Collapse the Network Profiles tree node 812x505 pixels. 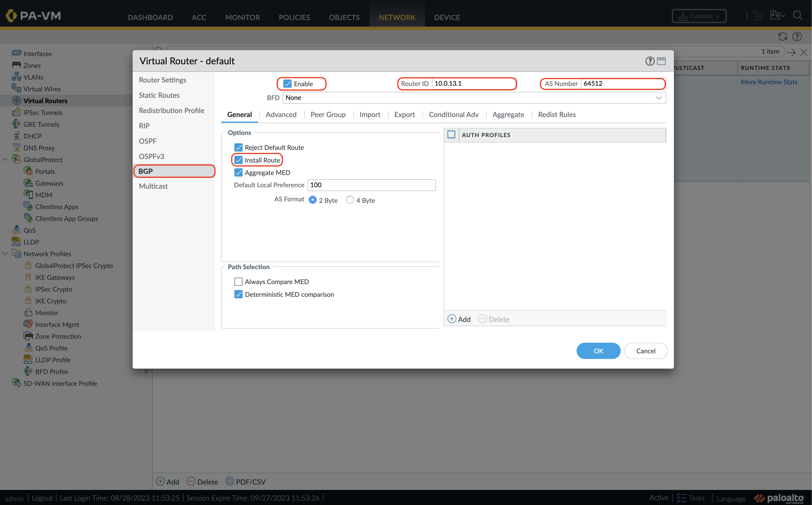[x=5, y=254]
